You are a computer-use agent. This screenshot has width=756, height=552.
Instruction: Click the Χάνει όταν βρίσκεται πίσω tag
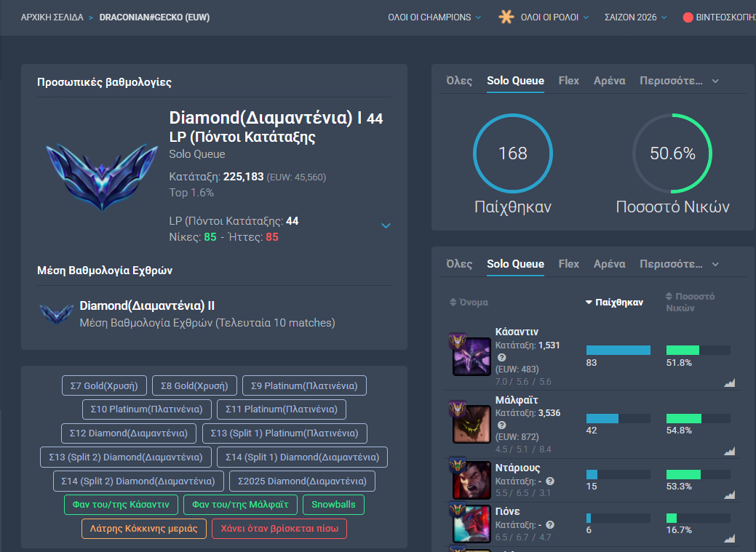pyautogui.click(x=279, y=529)
